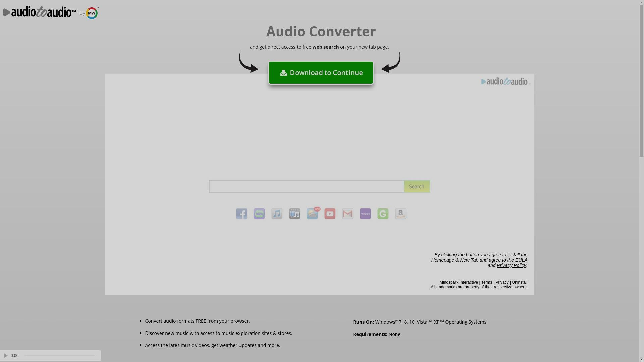The width and height of the screenshot is (644, 362).
Task: Open the Yahoo shortcut icon
Action: (x=365, y=214)
